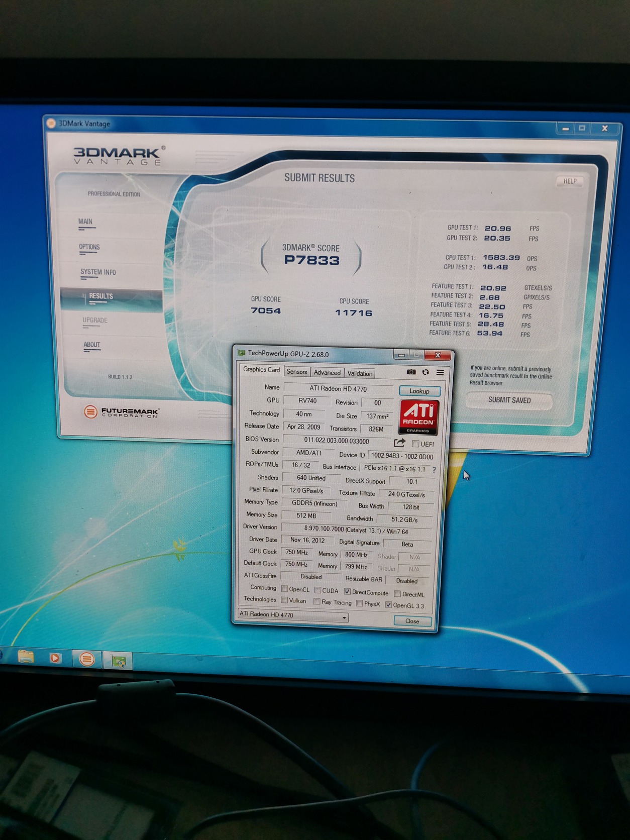The height and width of the screenshot is (840, 630).
Task: Click the BIOS Version field
Action: click(x=336, y=441)
